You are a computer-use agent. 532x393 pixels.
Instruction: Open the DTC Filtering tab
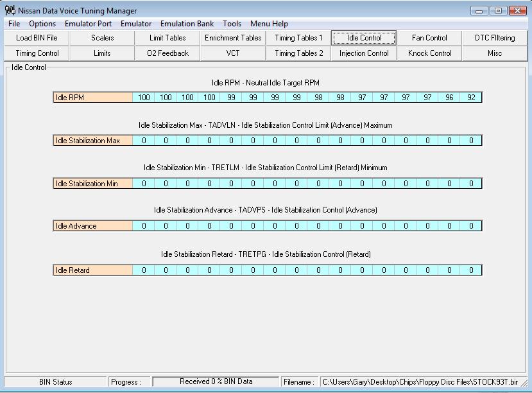click(495, 38)
